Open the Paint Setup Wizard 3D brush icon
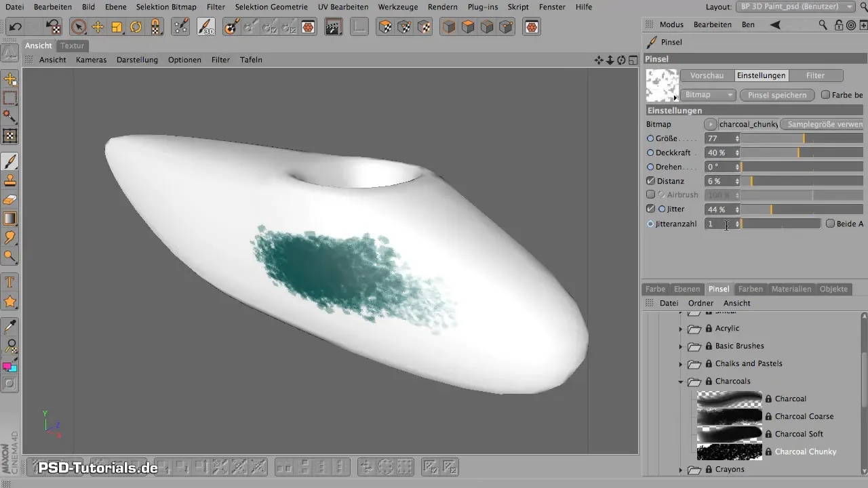 [206, 27]
